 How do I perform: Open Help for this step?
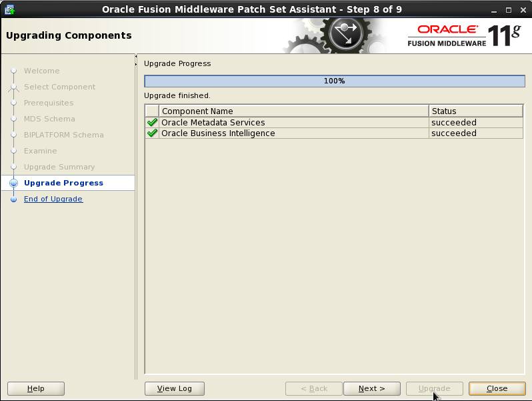coord(35,388)
